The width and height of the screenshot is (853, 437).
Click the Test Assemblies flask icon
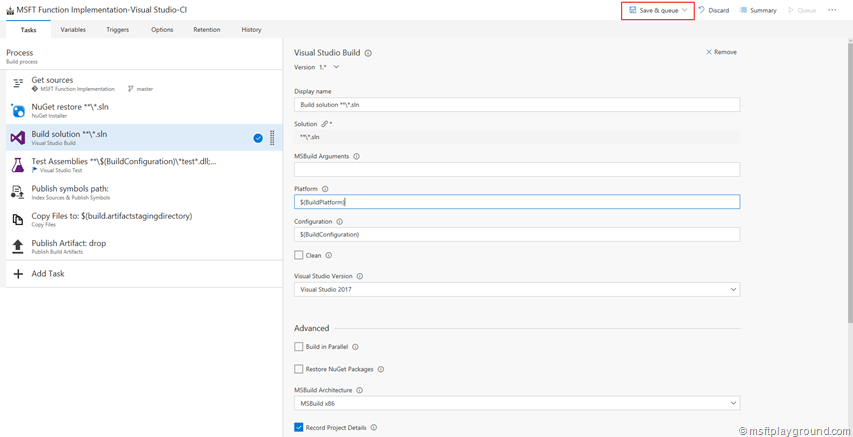pos(18,165)
